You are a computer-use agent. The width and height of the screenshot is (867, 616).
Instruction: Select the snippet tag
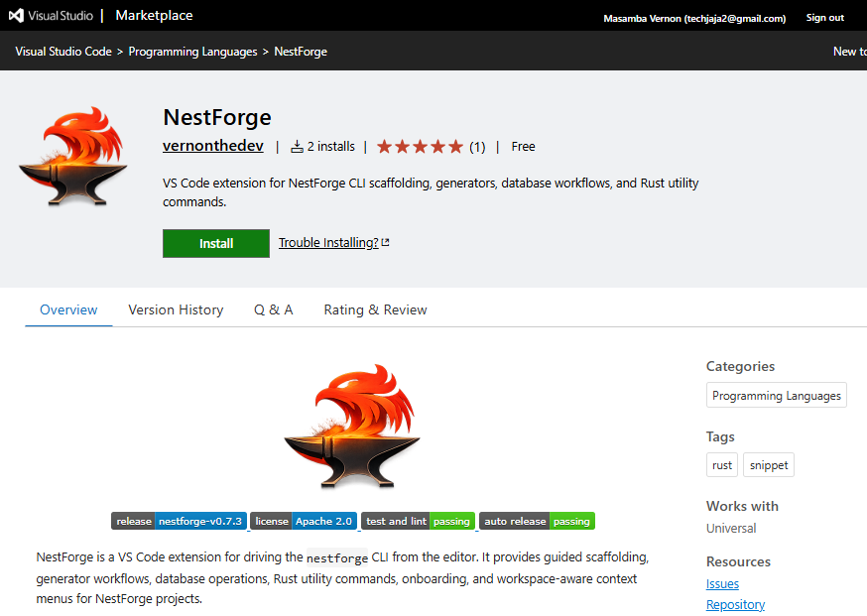point(769,465)
